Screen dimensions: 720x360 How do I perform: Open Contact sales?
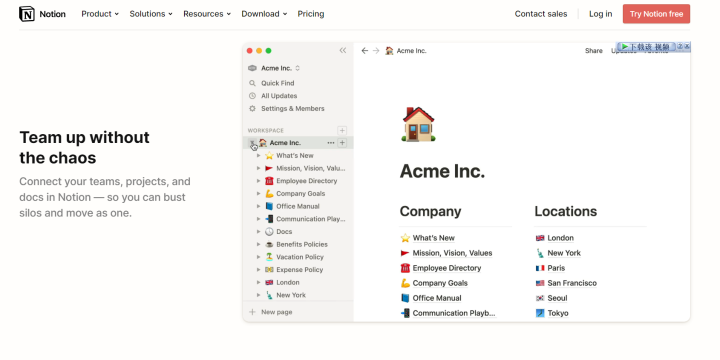541,14
